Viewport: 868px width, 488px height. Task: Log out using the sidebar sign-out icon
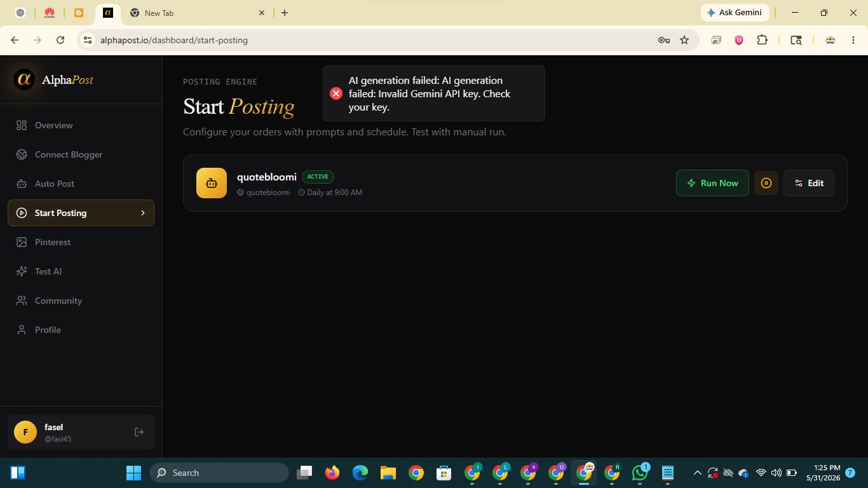coord(139,432)
